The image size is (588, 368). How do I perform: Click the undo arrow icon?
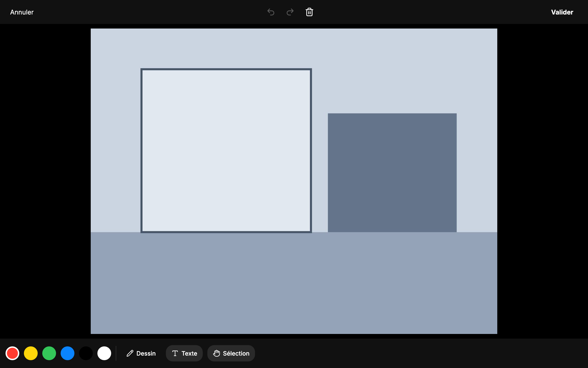point(271,12)
